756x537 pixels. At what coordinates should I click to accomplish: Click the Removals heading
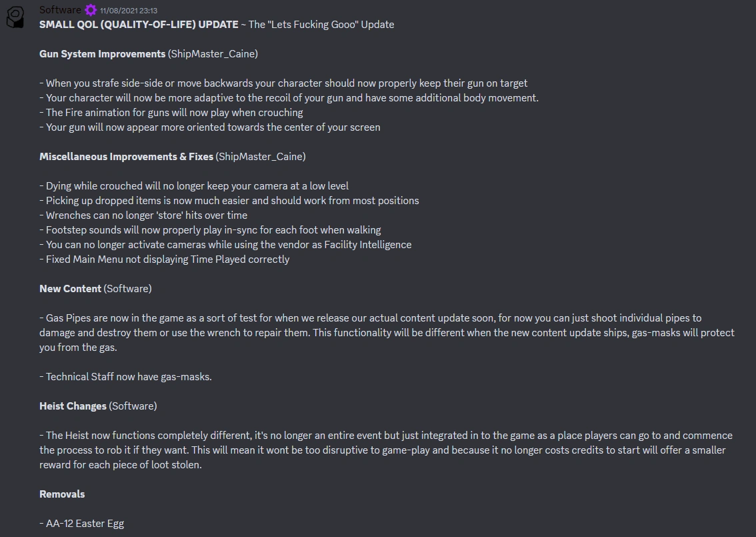coord(62,494)
